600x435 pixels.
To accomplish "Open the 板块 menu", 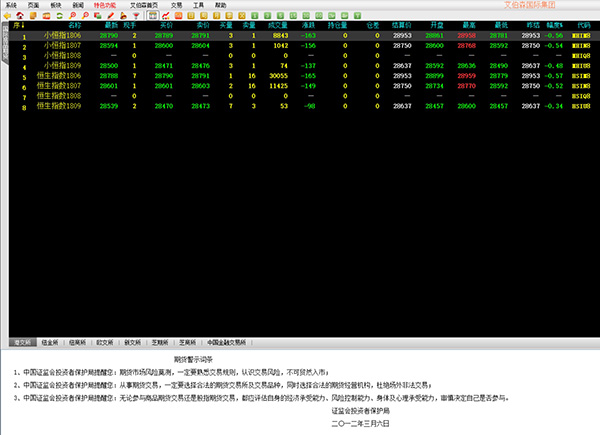I will 56,5.
